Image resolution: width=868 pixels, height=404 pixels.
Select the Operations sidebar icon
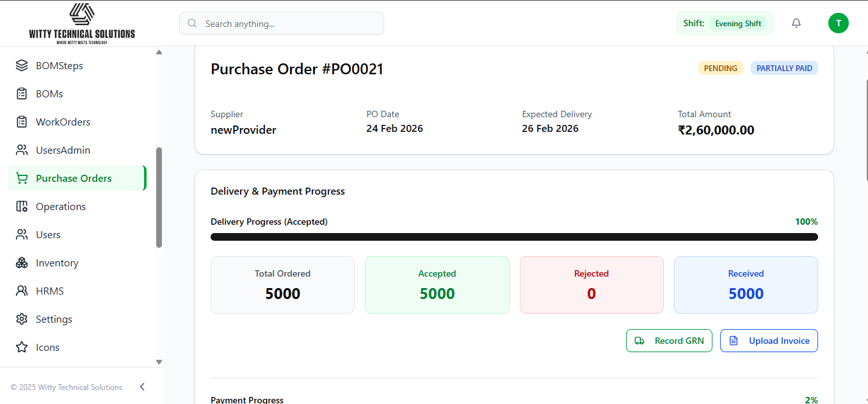[x=22, y=206]
